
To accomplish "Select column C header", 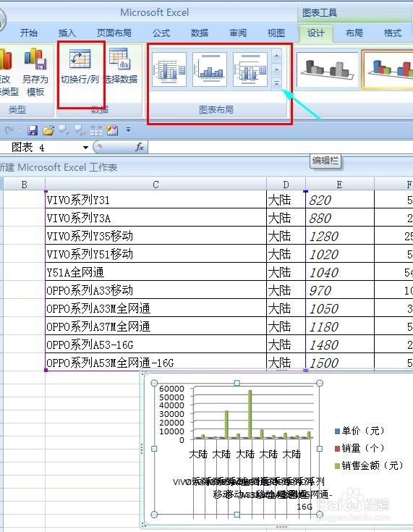I will (156, 185).
